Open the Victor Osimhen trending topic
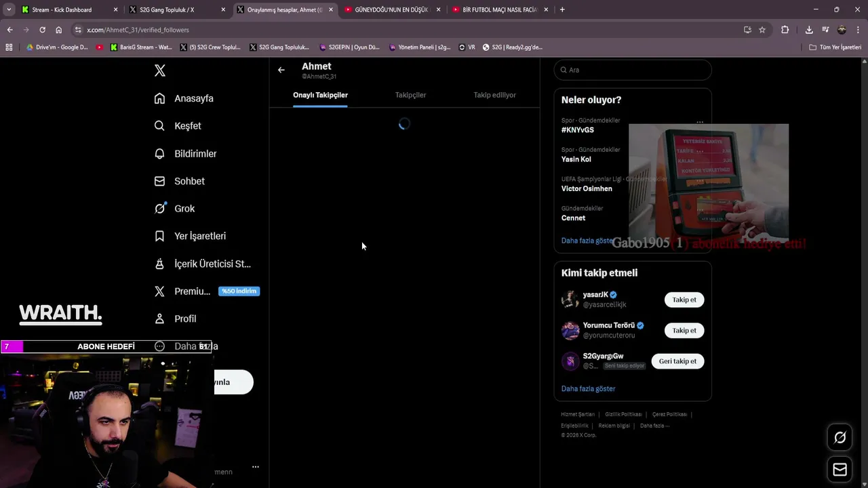 click(587, 188)
